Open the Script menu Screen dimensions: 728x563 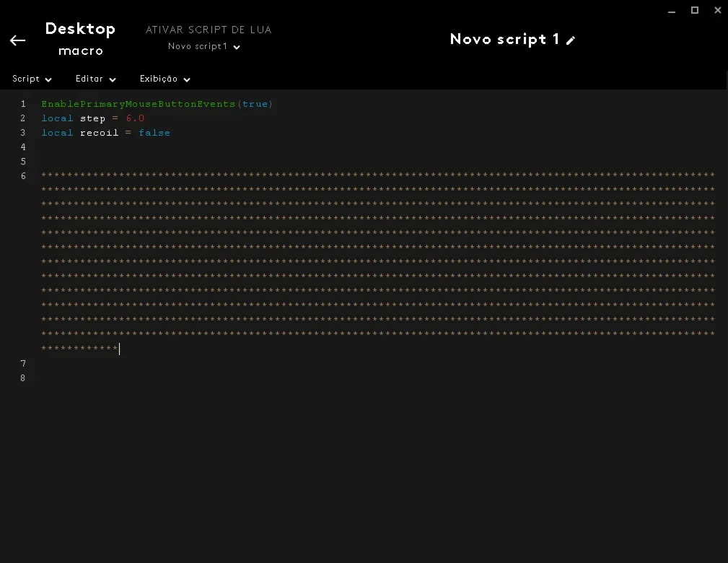32,79
